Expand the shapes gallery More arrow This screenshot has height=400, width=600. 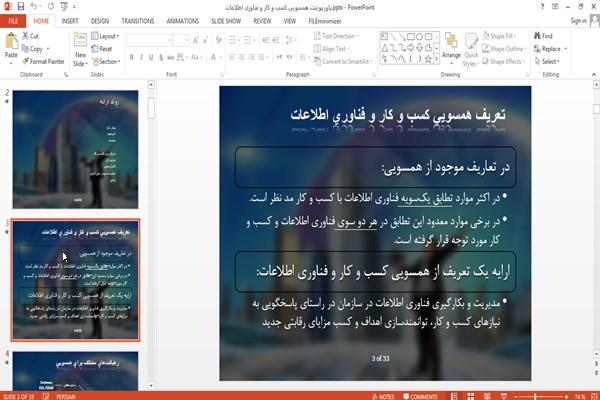click(436, 59)
